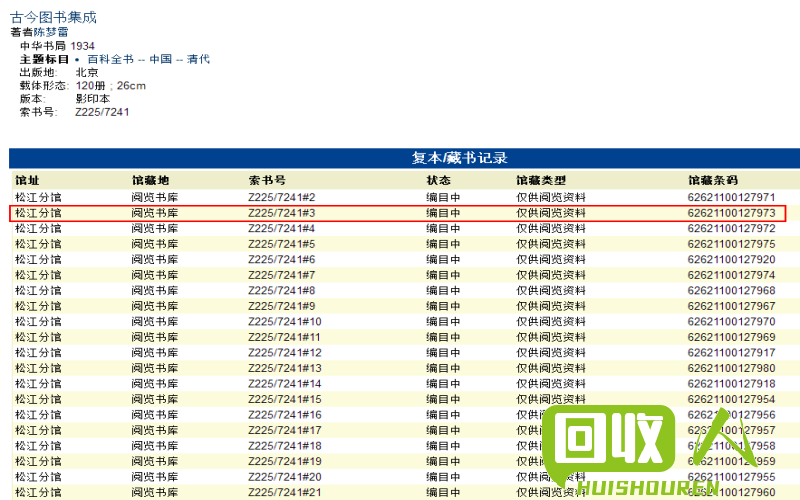Select call number Z225/7241#2
This screenshot has width=800, height=500.
[x=282, y=197]
